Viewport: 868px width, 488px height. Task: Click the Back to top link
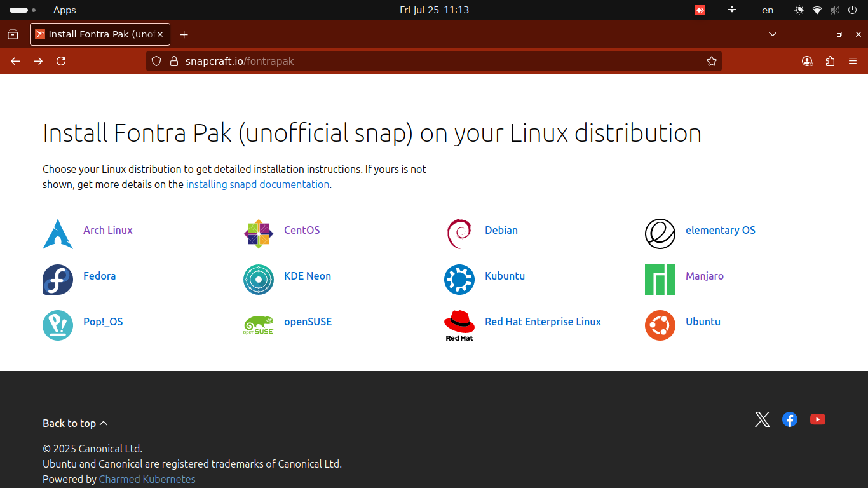click(x=75, y=423)
